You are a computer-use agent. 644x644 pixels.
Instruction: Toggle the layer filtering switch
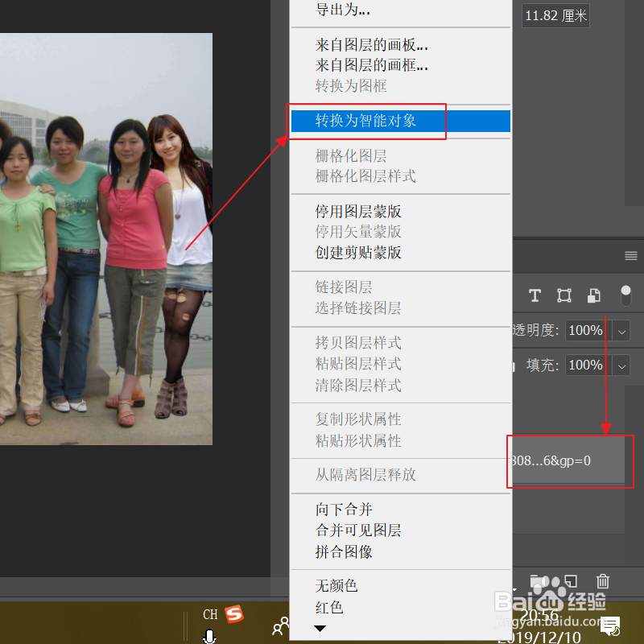pyautogui.click(x=625, y=295)
